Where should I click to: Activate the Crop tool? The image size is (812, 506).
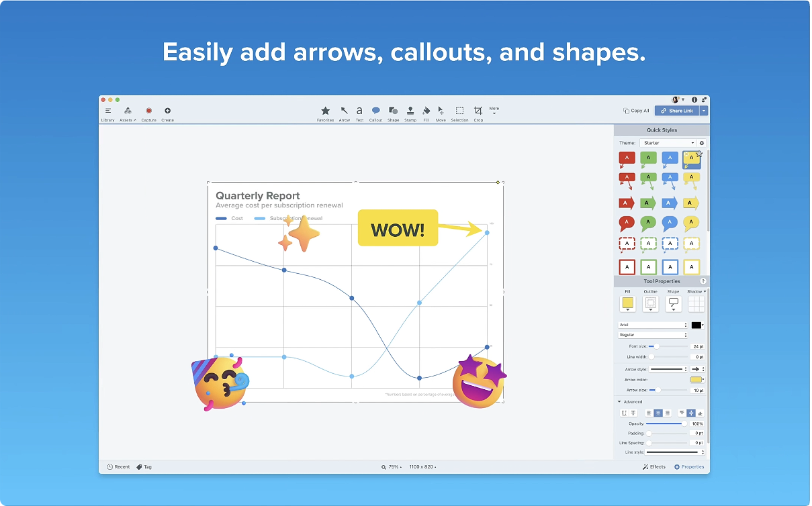[x=478, y=112]
